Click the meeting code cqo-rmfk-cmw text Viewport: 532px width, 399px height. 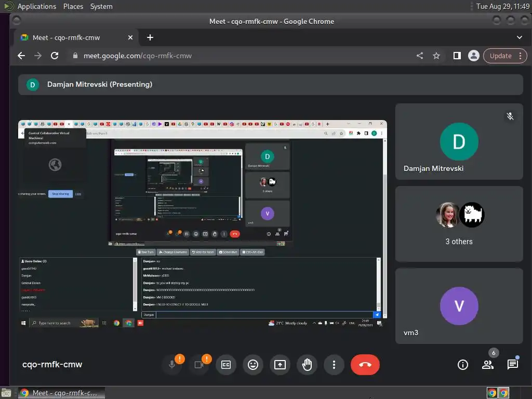(x=52, y=364)
